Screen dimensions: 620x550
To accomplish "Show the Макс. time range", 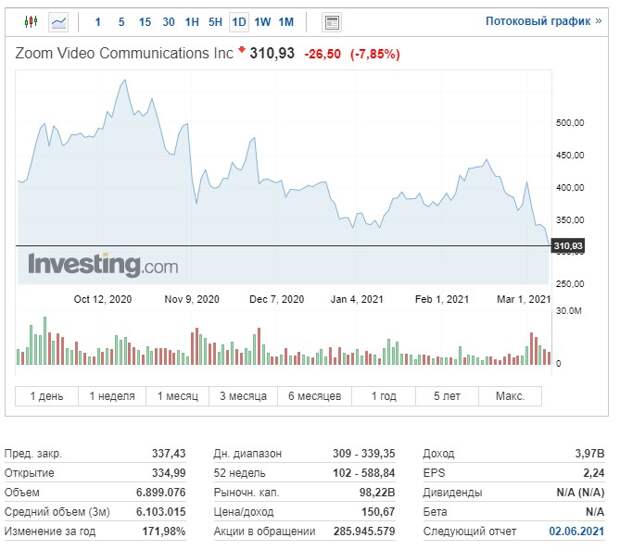I will point(510,396).
